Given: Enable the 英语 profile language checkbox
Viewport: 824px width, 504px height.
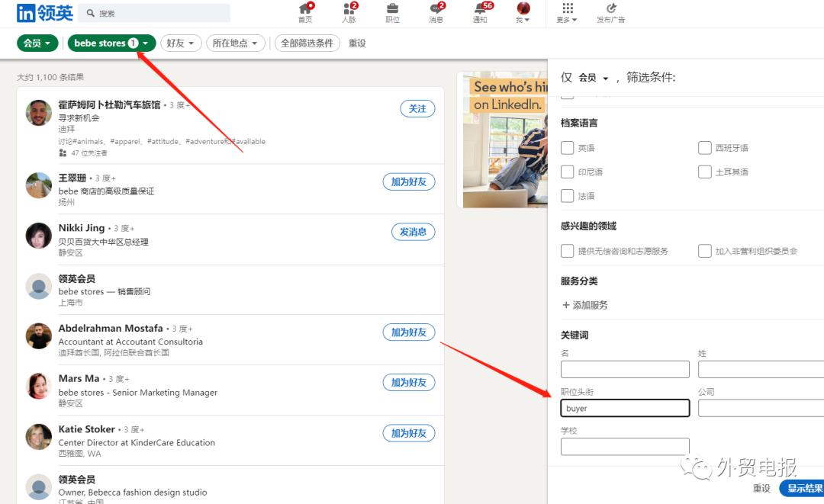Looking at the screenshot, I should tap(568, 148).
